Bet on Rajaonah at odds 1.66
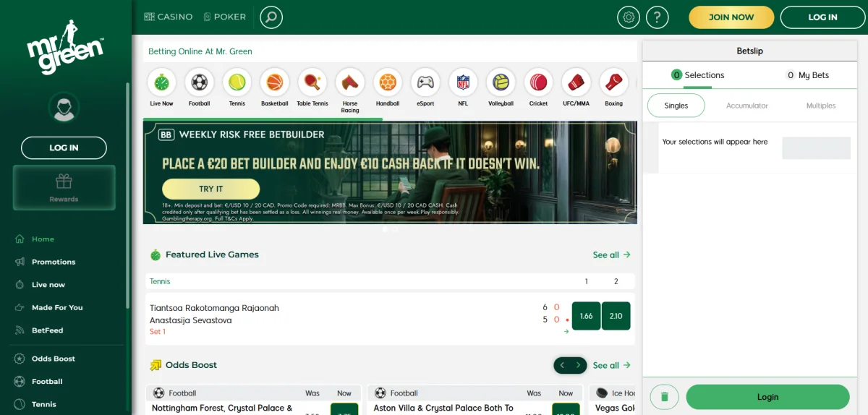The height and width of the screenshot is (415, 868). click(586, 316)
